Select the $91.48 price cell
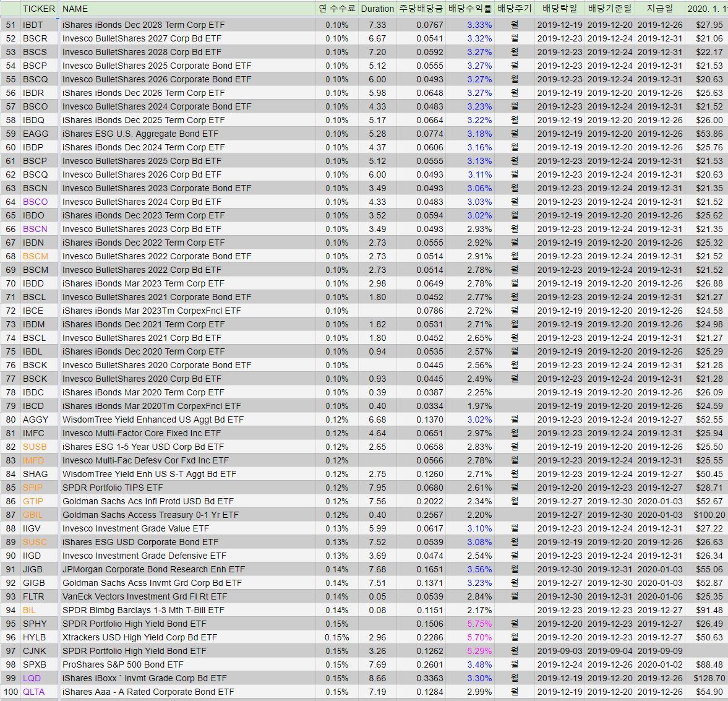The image size is (728, 701). (706, 610)
